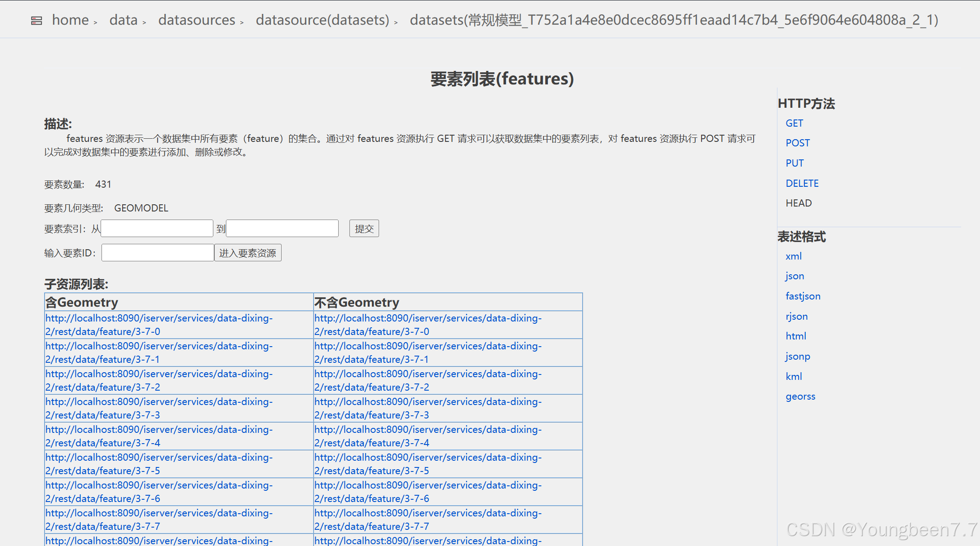Select the kml representation format
The image size is (980, 546).
794,376
